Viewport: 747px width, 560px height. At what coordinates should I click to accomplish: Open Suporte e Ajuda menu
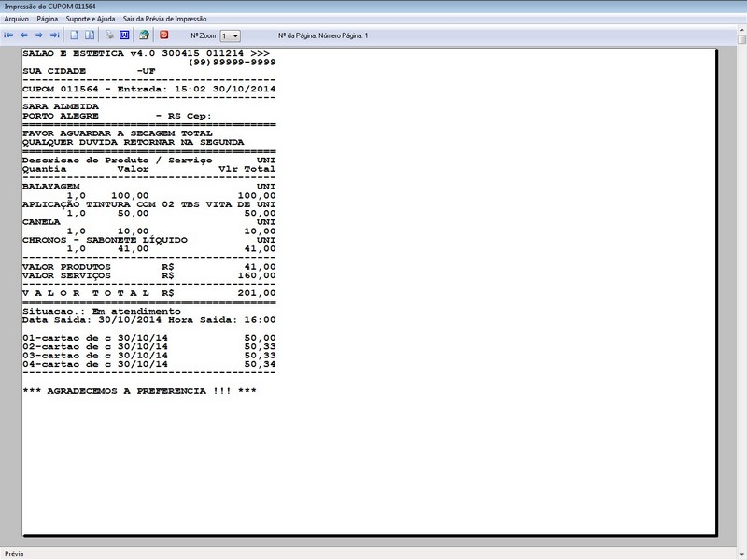click(91, 19)
